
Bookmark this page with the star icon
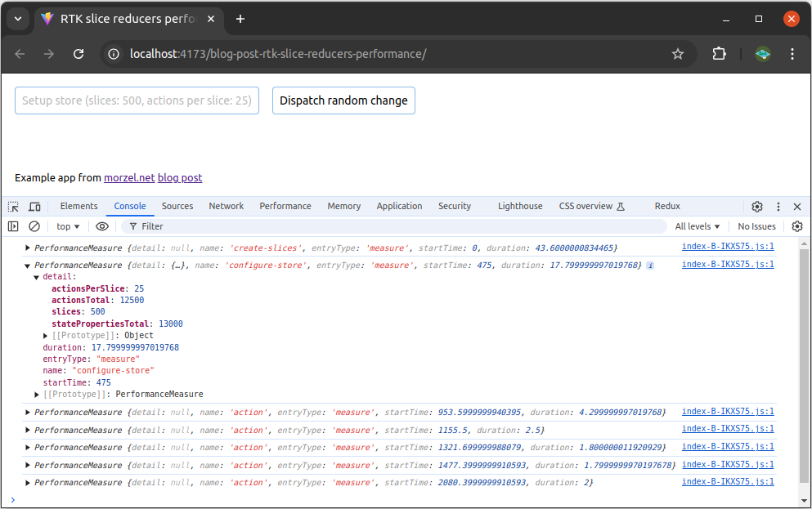click(x=678, y=54)
